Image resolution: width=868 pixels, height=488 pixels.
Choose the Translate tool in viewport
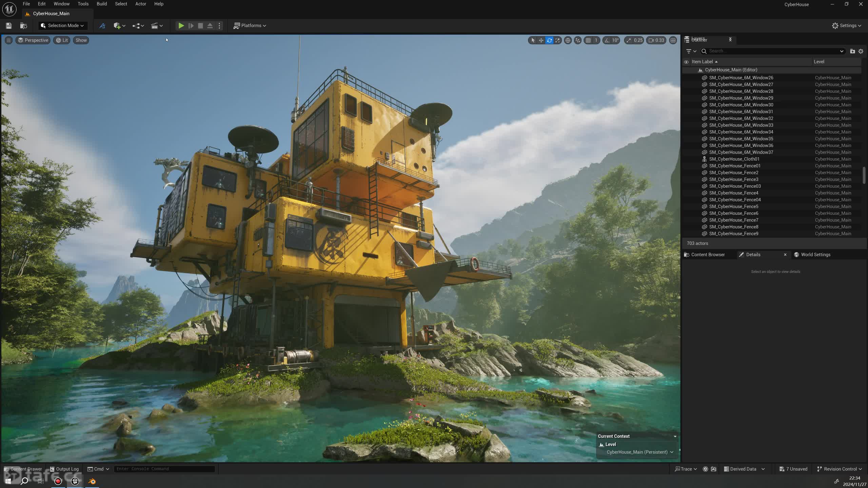tap(541, 40)
